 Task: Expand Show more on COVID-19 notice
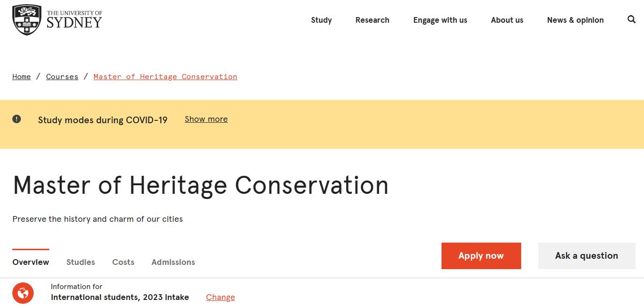[206, 119]
